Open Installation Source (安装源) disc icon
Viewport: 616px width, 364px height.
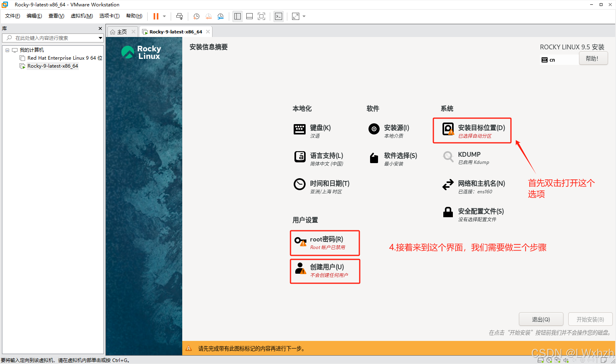(374, 129)
